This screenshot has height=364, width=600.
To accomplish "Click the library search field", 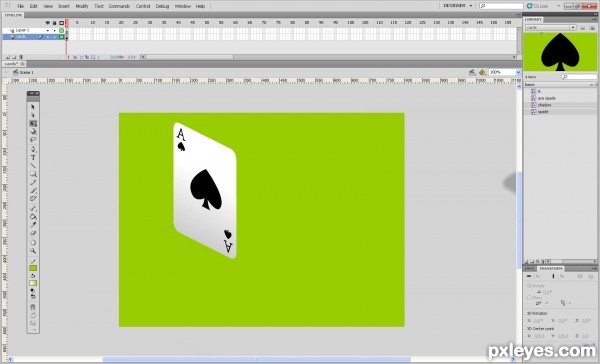I will (578, 77).
